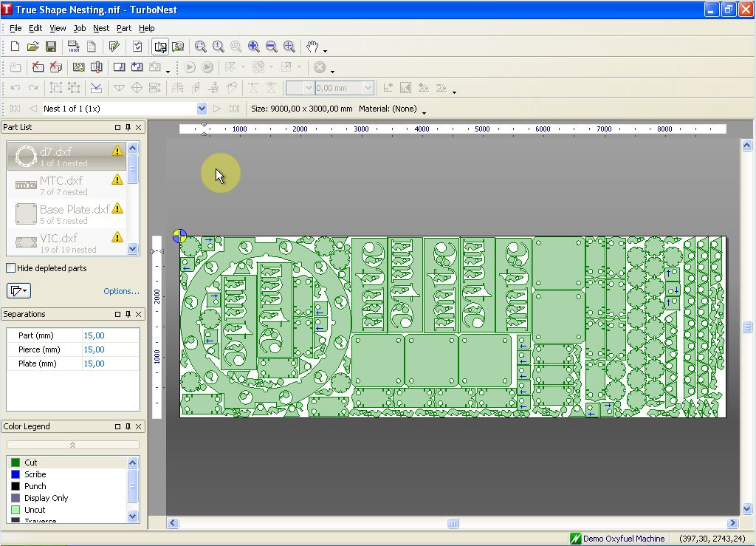The width and height of the screenshot is (756, 546).
Task: Click the green Cut color swatch
Action: point(15,463)
